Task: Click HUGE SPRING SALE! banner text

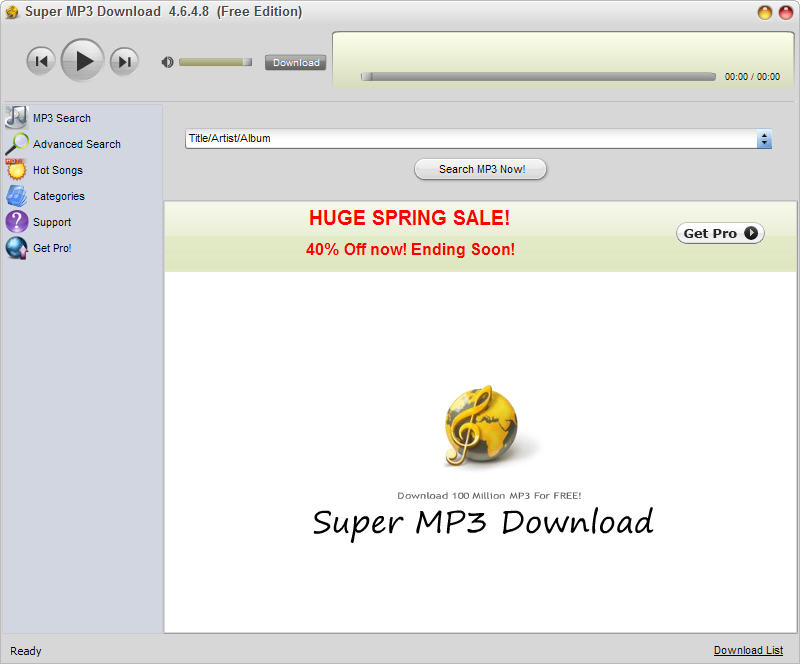Action: coord(409,218)
